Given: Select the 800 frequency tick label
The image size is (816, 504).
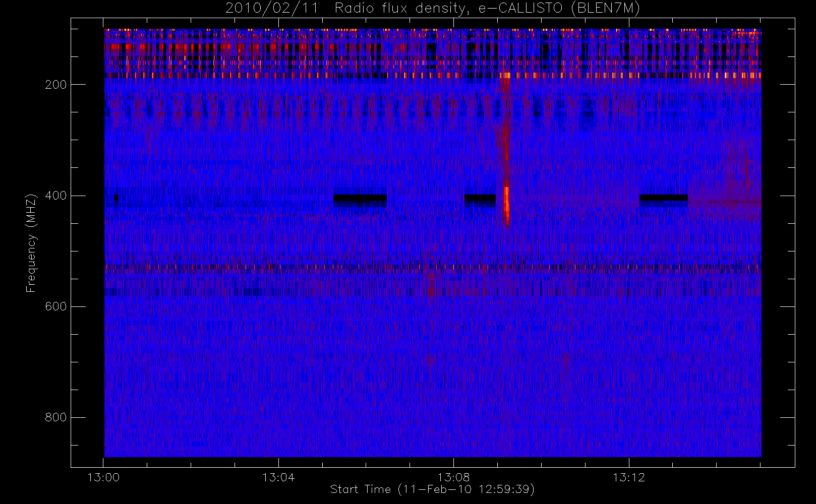Looking at the screenshot, I should 56,417.
